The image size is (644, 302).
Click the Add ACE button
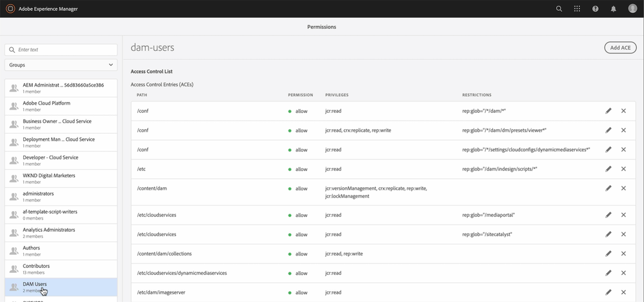620,48
